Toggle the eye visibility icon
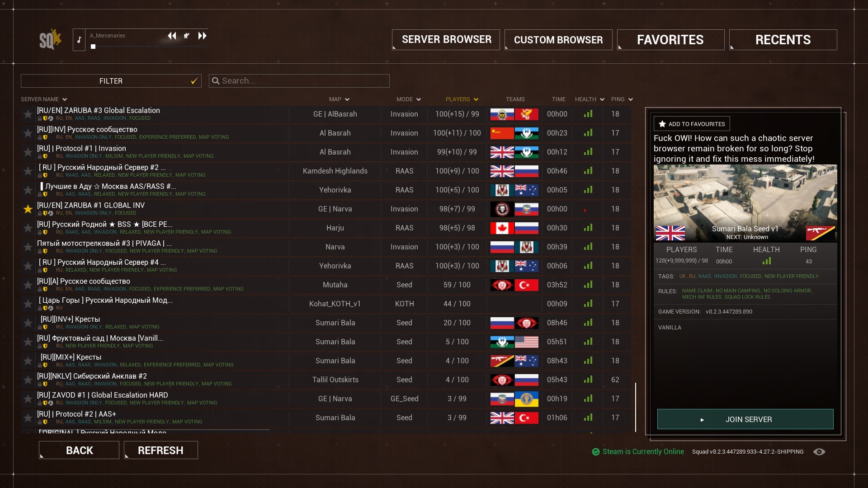 819,452
